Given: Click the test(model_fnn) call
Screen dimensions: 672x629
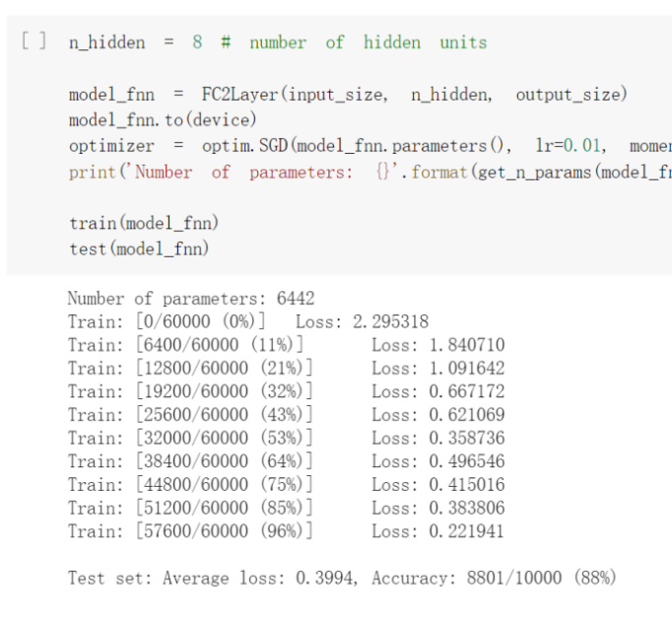Looking at the screenshot, I should (x=139, y=248).
